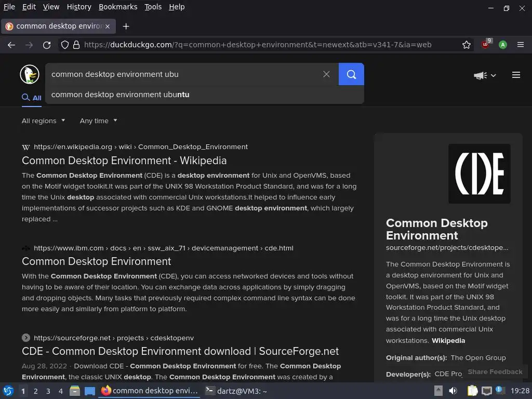Open the Help menu
Viewport: 532px width, 399px height.
[177, 7]
